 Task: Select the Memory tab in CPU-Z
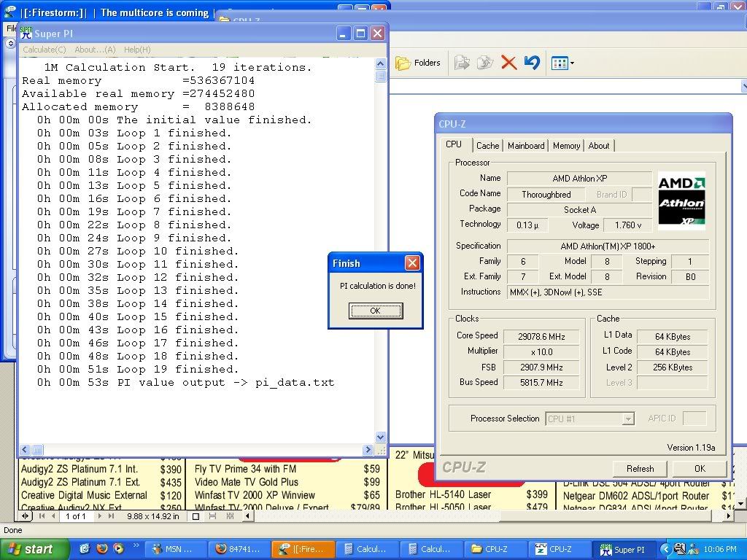[x=566, y=146]
